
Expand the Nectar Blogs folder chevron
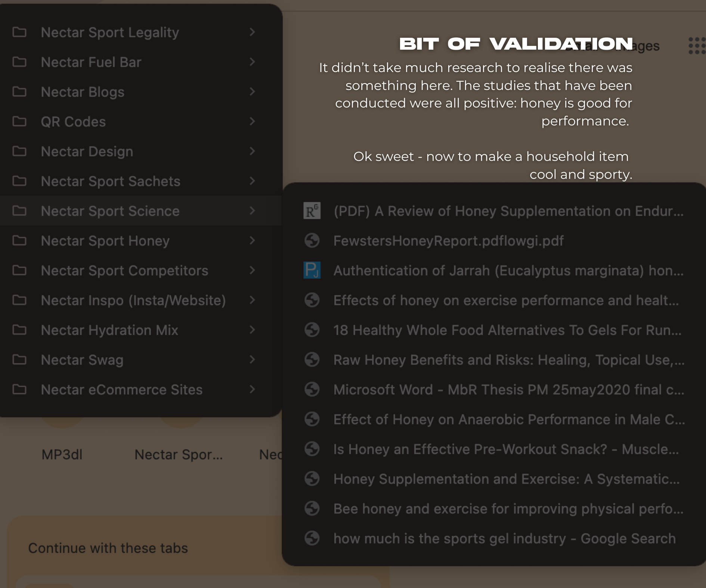(252, 92)
